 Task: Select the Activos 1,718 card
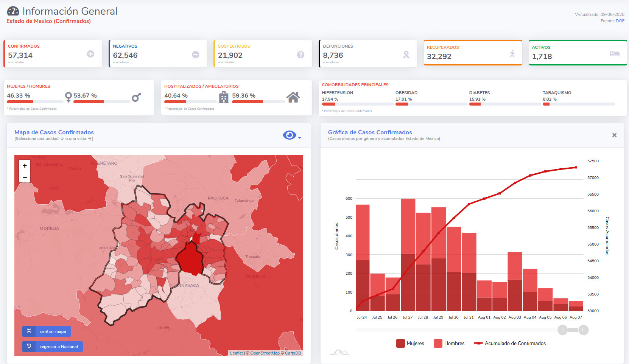[x=578, y=53]
